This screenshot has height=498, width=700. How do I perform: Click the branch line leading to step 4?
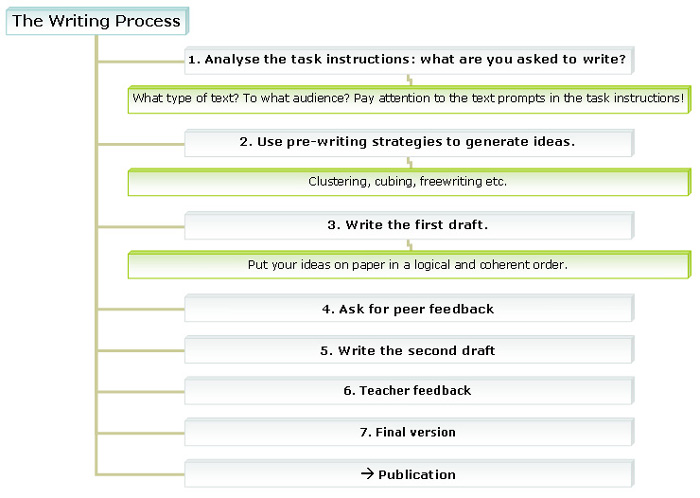pos(141,309)
